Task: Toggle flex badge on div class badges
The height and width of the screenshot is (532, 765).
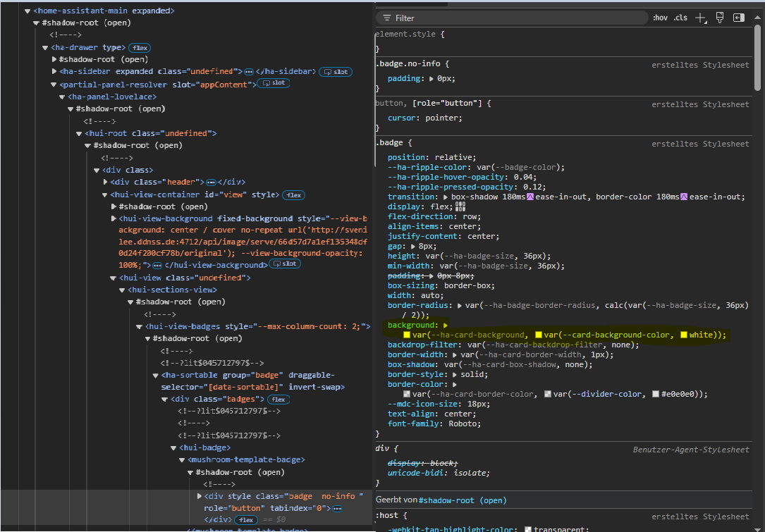Action: coord(278,400)
